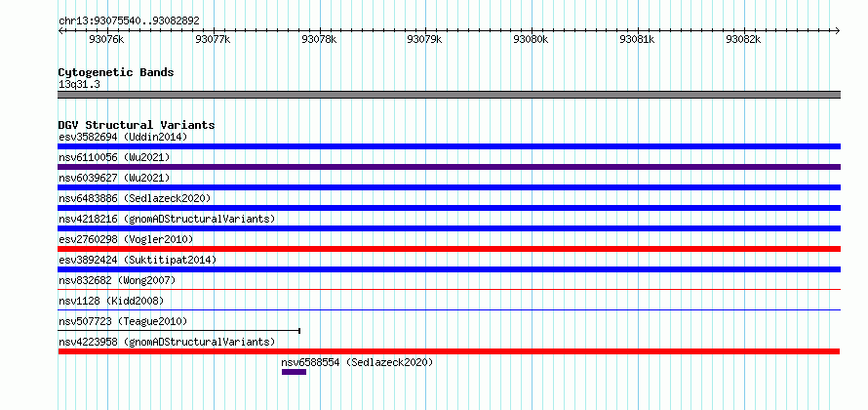868x410 pixels.
Task: Click the purple bar for nsv6110056
Action: (449, 167)
